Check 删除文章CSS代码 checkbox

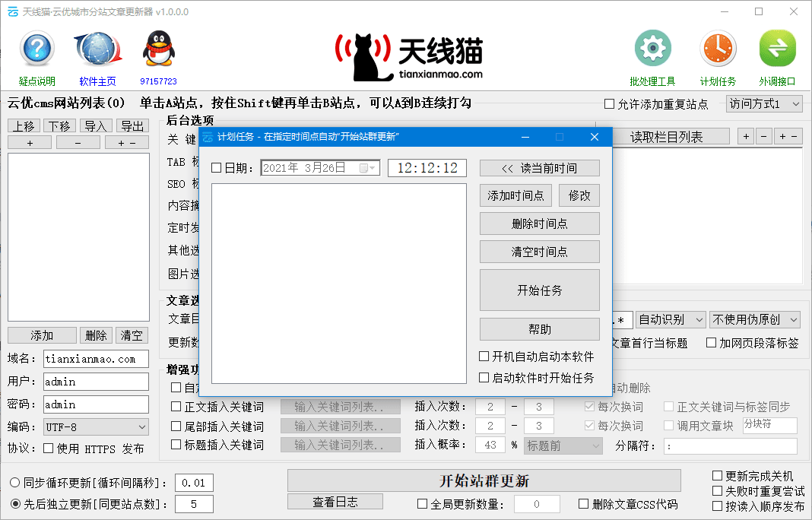point(584,504)
